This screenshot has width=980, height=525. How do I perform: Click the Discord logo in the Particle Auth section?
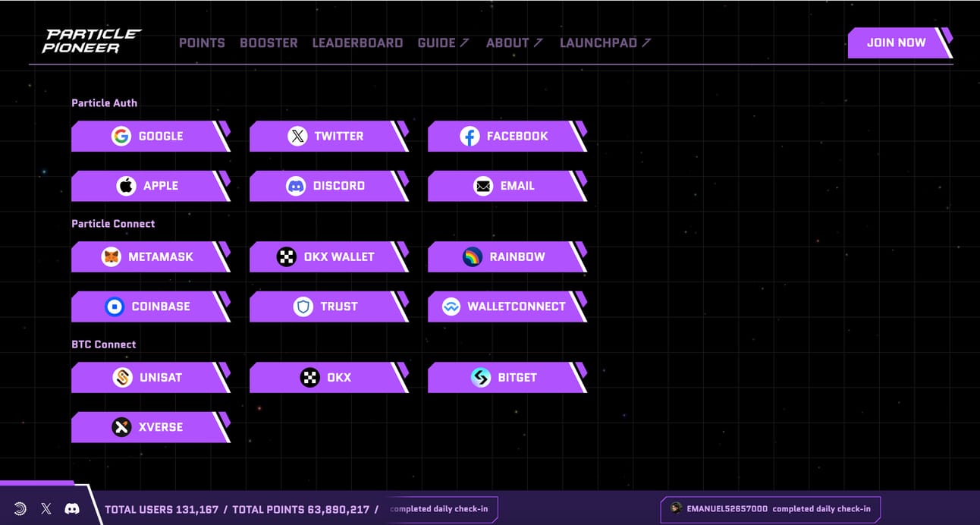296,186
